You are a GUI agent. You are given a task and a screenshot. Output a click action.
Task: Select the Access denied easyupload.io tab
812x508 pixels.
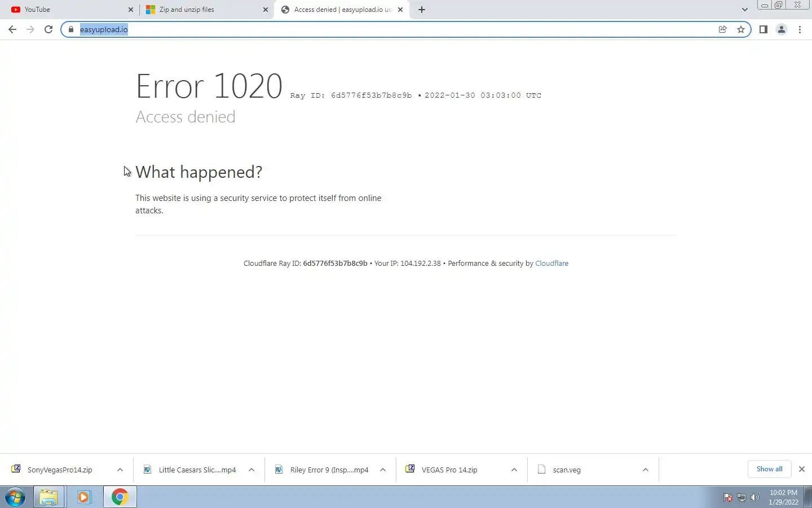[342, 10]
